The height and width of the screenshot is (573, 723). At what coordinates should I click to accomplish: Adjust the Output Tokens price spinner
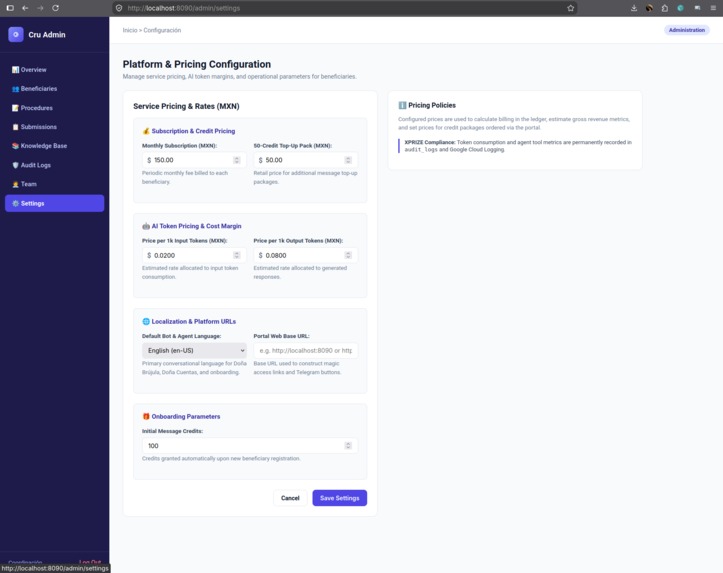click(348, 255)
